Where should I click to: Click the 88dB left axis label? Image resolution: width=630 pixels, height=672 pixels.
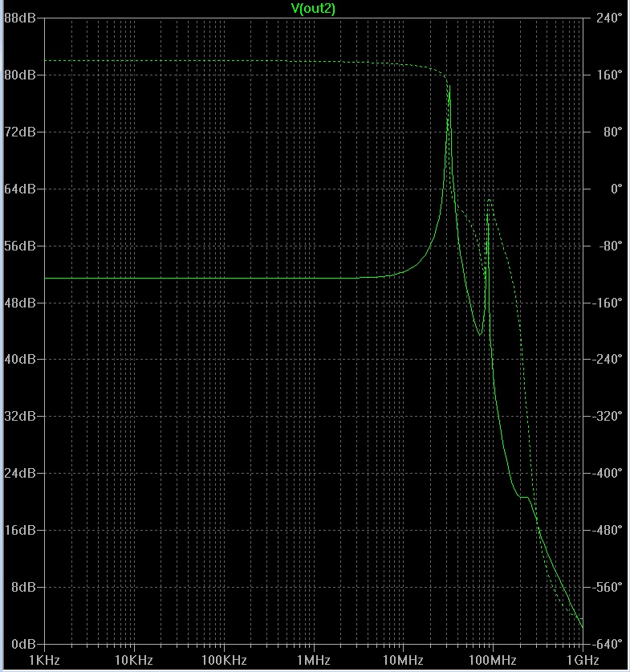click(x=20, y=18)
